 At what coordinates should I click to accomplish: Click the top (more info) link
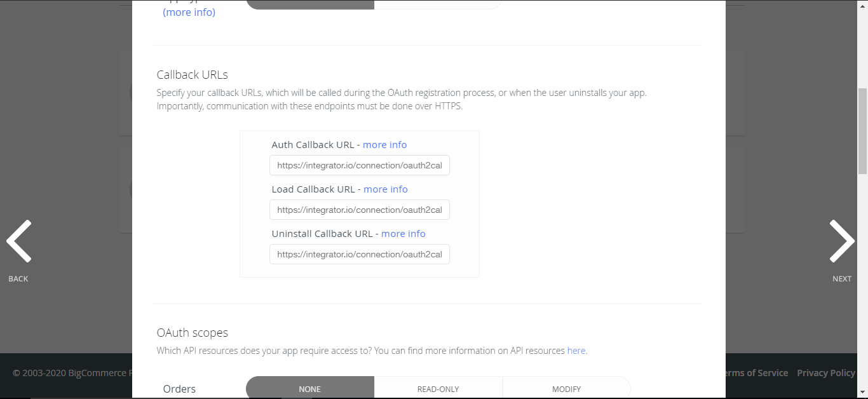coord(189,12)
